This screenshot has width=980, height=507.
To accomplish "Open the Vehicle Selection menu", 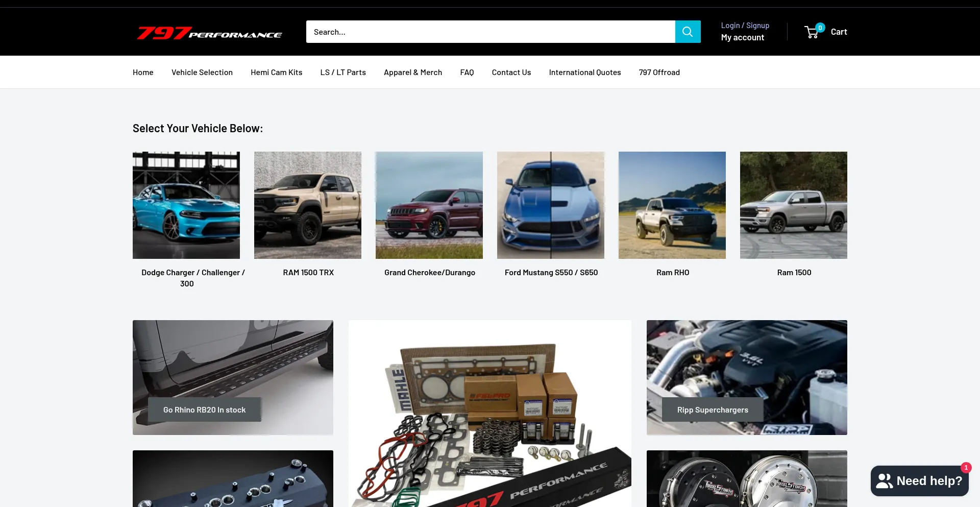I will click(x=202, y=72).
